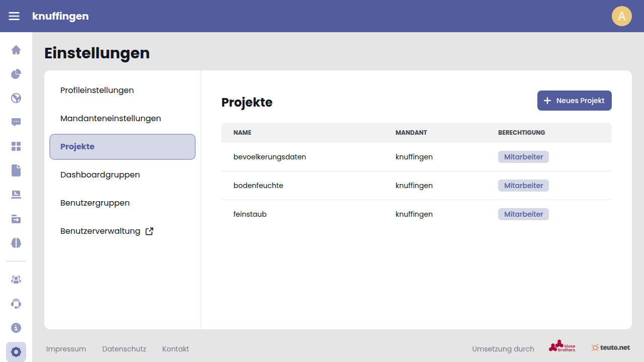Open the bevoelkerungsdaten project row

[270, 157]
